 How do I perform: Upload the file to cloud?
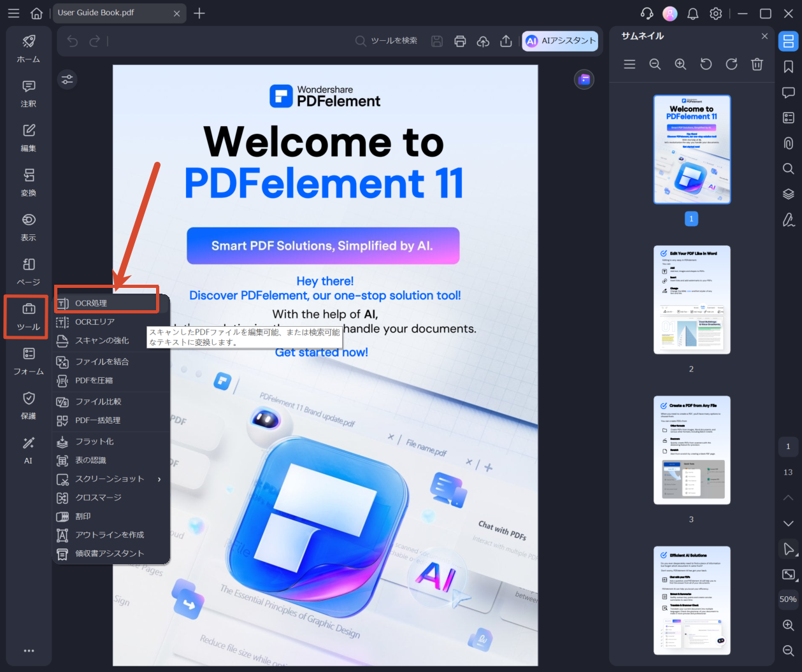tap(483, 41)
